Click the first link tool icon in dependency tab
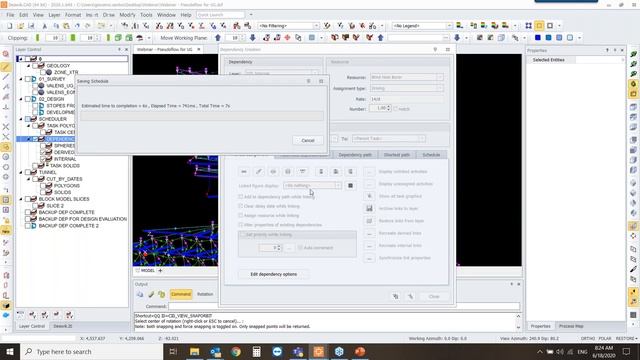 coord(244,172)
